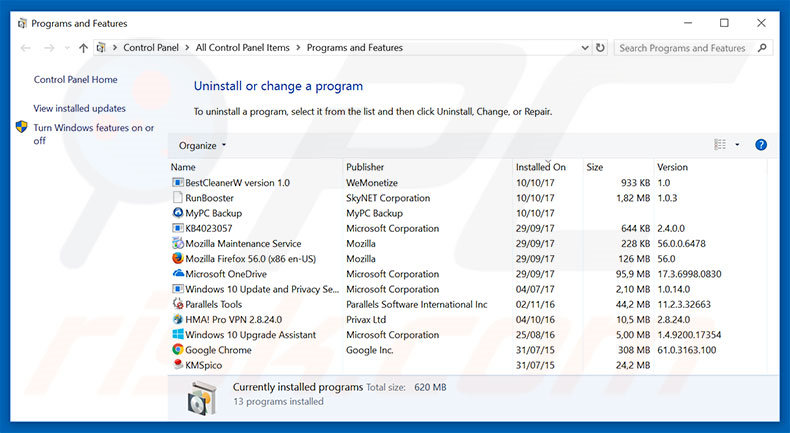Click the Mozilla Maintenance Service icon

[177, 243]
